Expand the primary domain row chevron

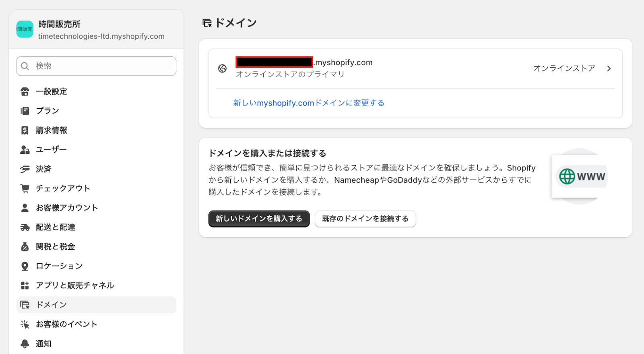point(609,68)
